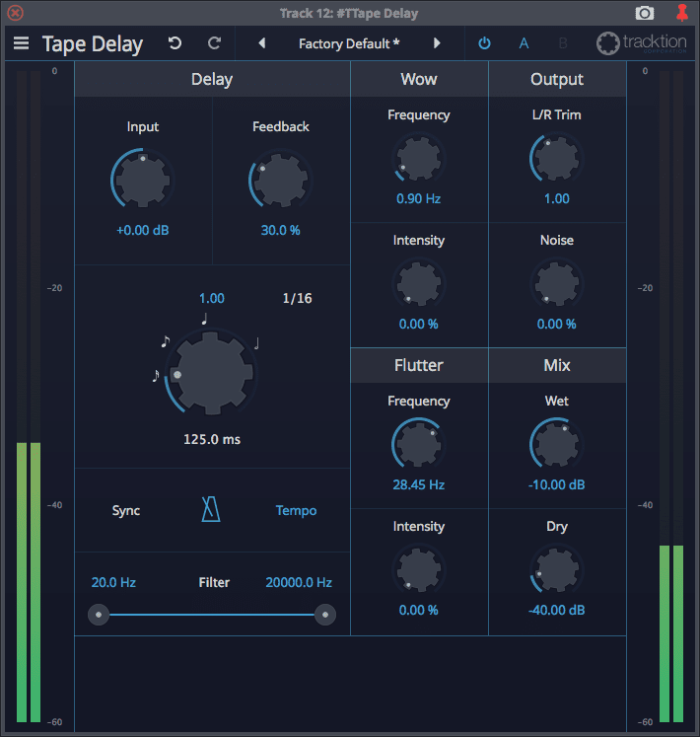Click the L/R Trim 1.00 value
The height and width of the screenshot is (737, 700).
(x=557, y=199)
